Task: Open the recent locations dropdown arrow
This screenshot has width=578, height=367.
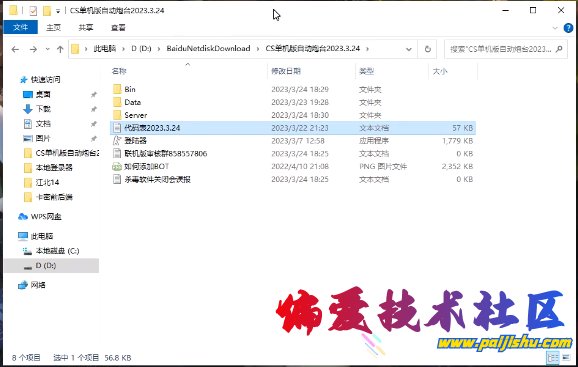Action: [47, 49]
